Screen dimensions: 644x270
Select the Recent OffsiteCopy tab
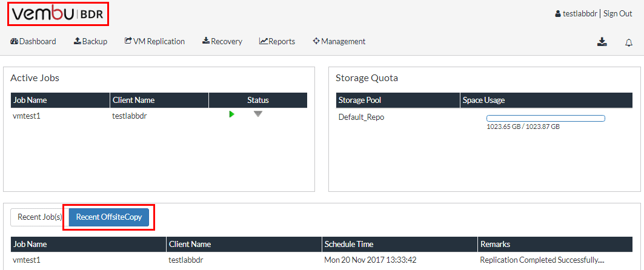pos(109,217)
